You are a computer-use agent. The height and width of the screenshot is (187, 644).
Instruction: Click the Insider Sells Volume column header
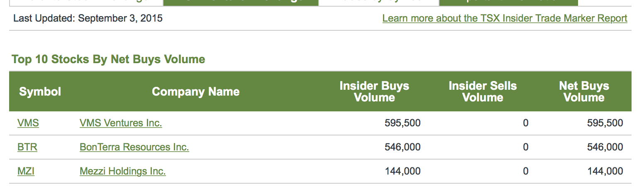(x=483, y=92)
